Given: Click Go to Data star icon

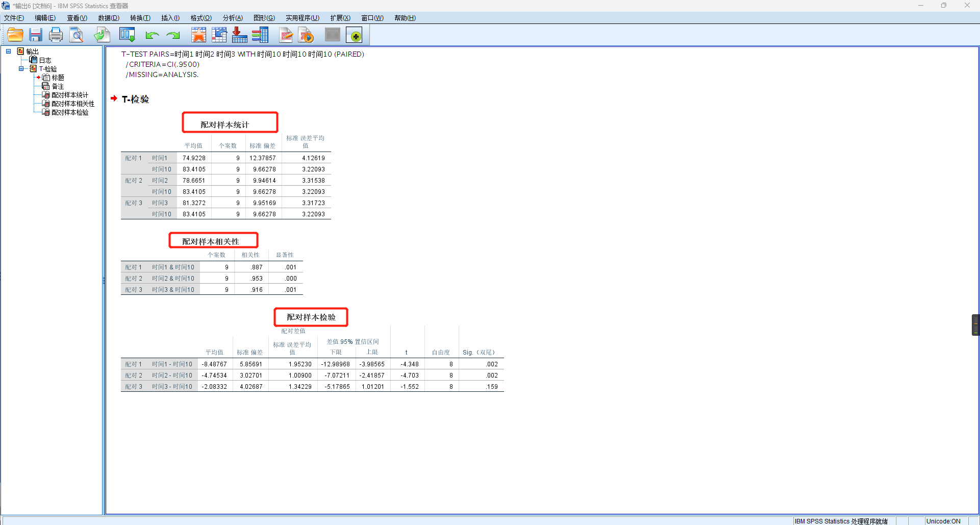Looking at the screenshot, I should coord(199,35).
